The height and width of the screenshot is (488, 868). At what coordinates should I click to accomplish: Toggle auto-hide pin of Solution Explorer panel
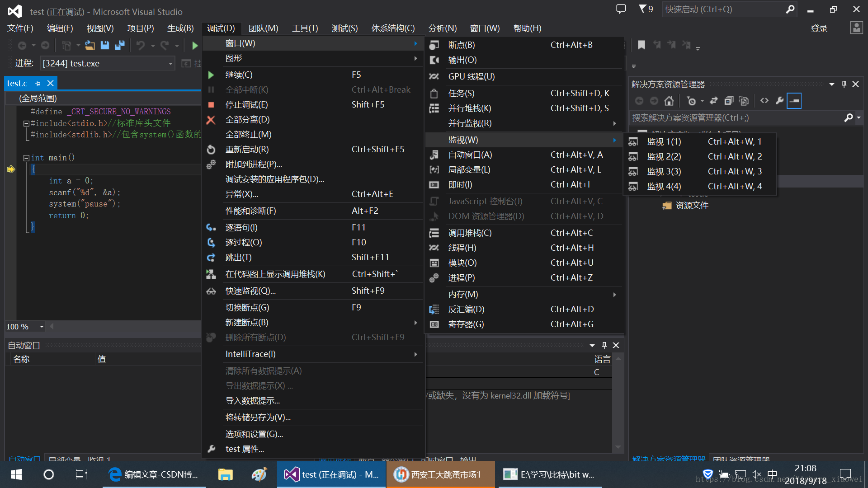click(844, 84)
